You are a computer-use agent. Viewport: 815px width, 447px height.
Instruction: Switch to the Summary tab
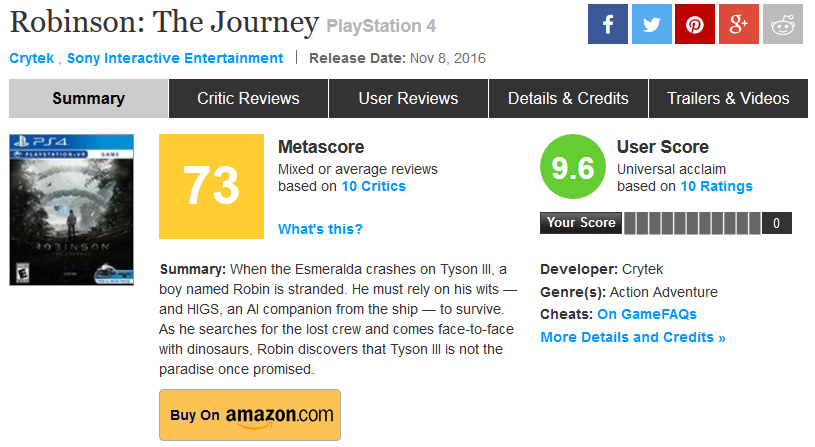(89, 98)
